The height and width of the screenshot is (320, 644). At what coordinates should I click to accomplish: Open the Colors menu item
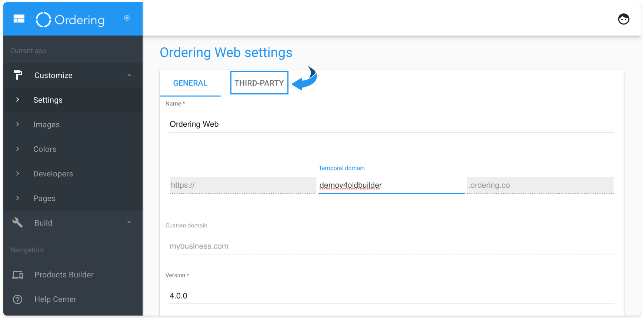(45, 149)
